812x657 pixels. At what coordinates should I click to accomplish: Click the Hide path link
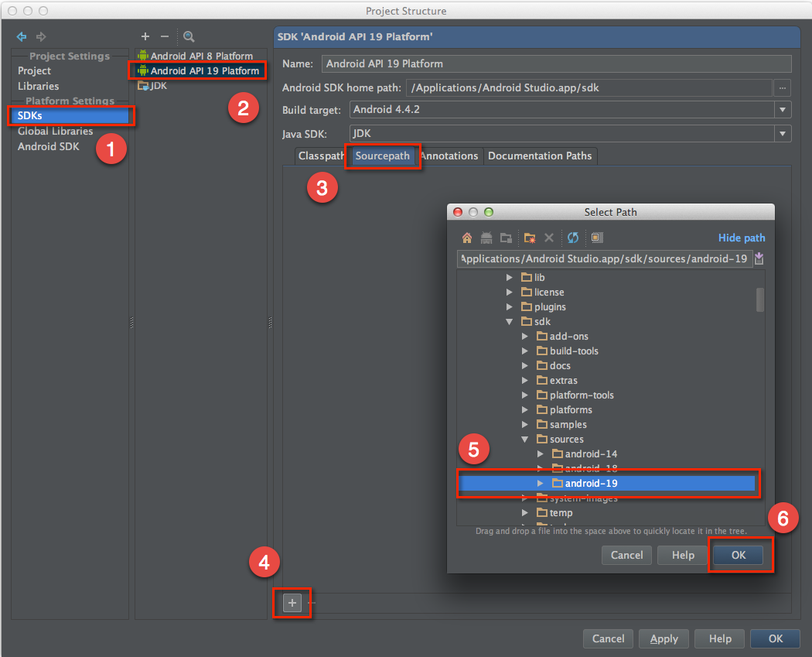click(741, 238)
